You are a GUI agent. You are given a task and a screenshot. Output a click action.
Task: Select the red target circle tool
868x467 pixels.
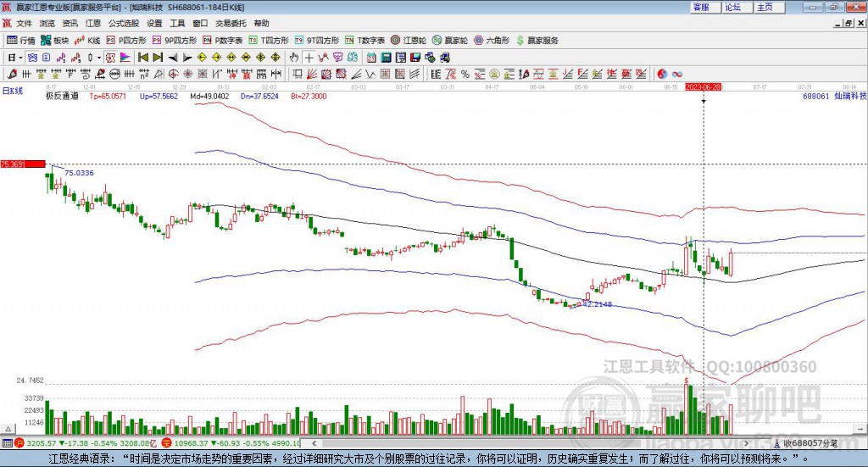coord(173,74)
